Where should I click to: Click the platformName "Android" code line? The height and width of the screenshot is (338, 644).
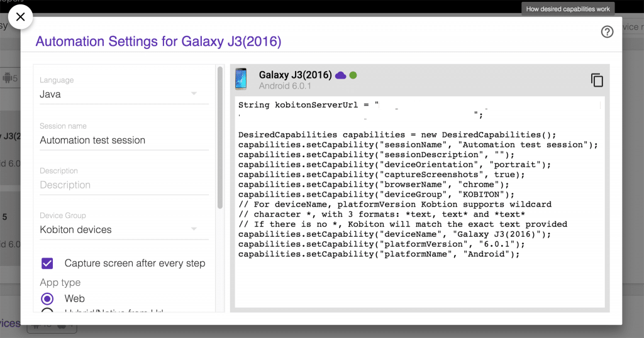click(379, 254)
